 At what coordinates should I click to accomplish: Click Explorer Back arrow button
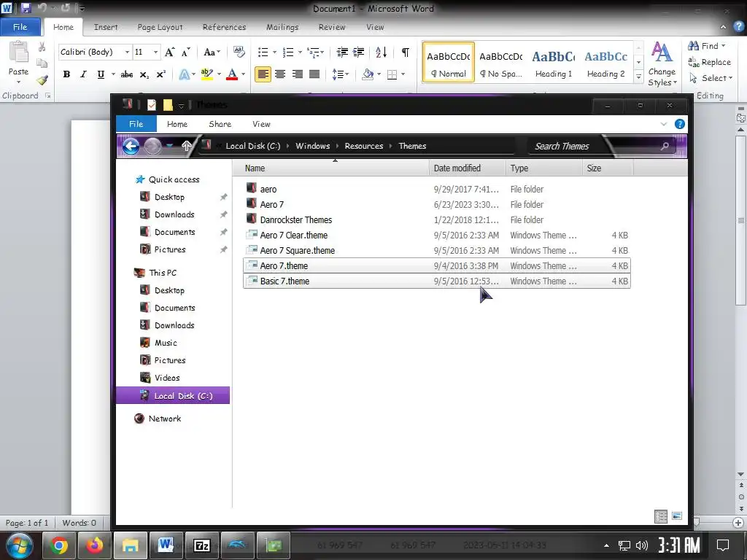coord(131,146)
